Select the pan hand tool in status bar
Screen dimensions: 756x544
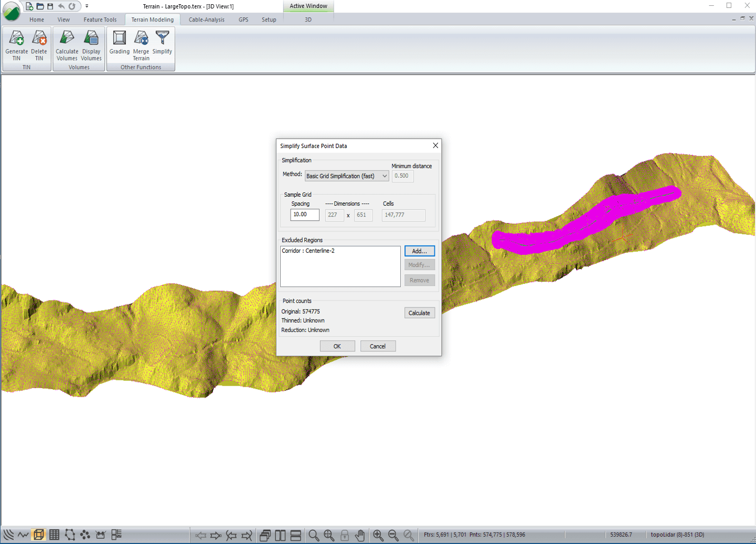(360, 535)
